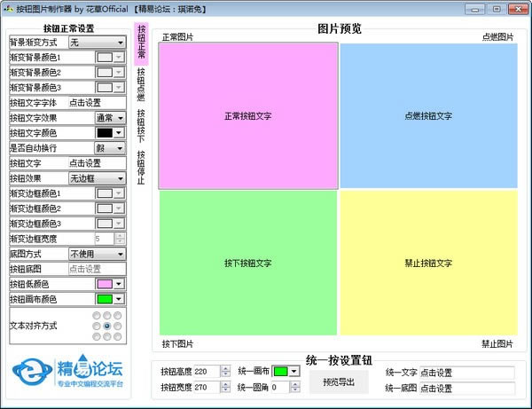Screen dimensions: 532x409
Task: Click the 预览导出 button
Action: [339, 381]
